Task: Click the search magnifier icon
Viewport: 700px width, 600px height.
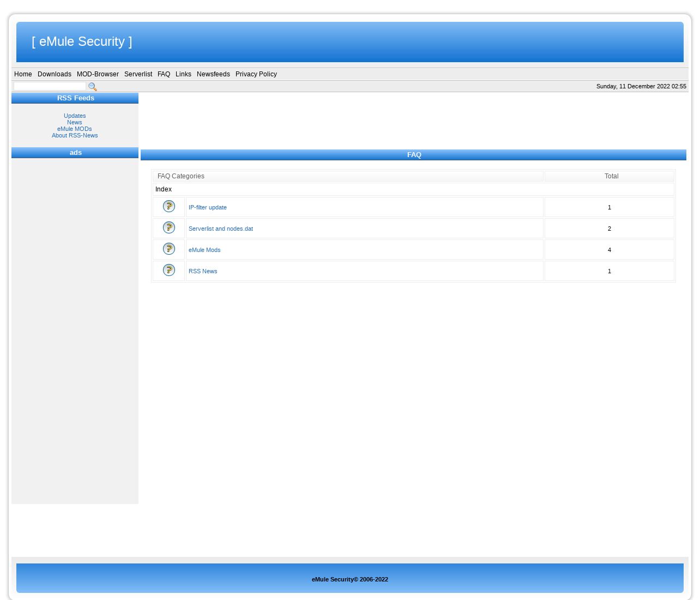Action: coord(93,87)
